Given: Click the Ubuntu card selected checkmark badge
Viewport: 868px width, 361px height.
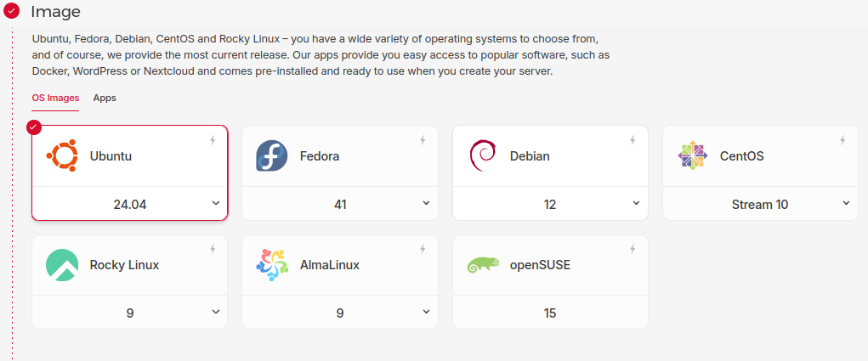Looking at the screenshot, I should pos(34,127).
